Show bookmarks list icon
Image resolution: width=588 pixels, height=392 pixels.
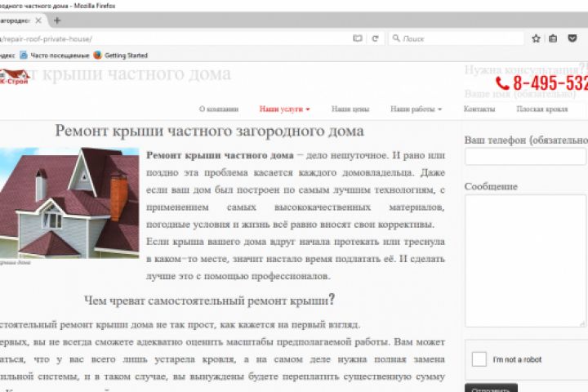[553, 38]
